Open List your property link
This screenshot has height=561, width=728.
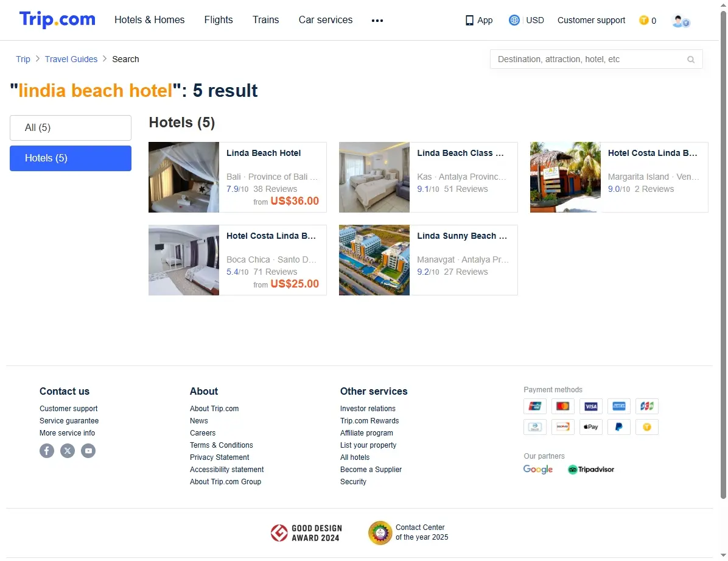(368, 445)
